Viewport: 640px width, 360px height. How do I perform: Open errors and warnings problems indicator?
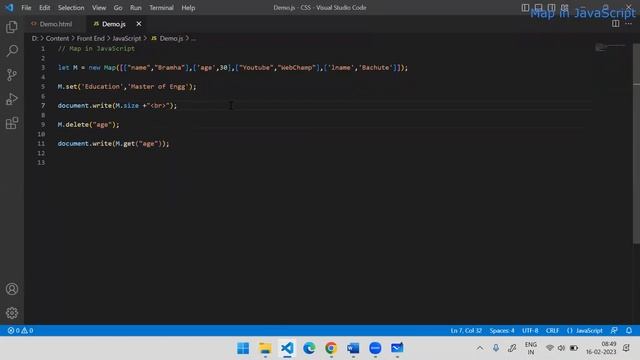click(20, 330)
